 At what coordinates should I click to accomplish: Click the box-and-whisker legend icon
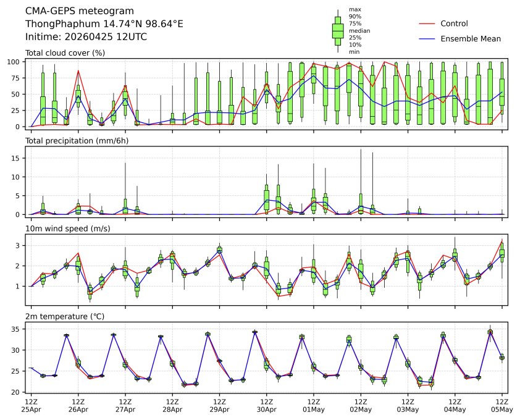point(338,31)
